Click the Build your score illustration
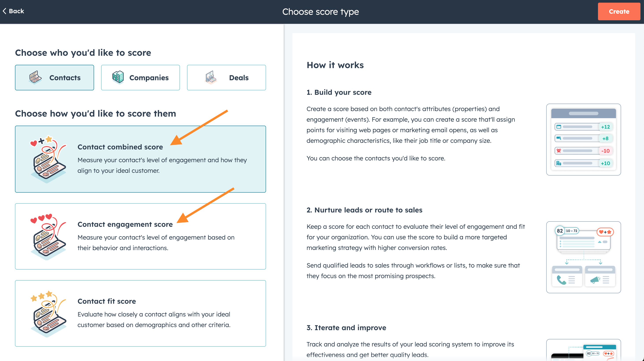644x361 pixels. coord(583,140)
